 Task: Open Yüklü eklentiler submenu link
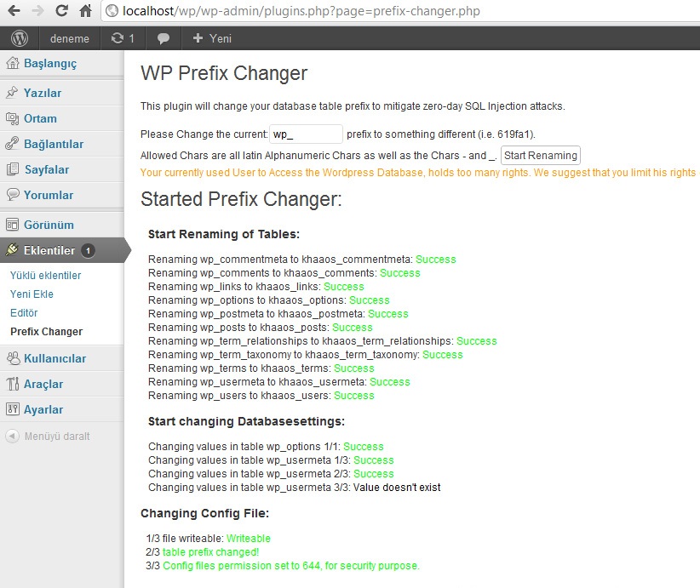pyautogui.click(x=45, y=275)
